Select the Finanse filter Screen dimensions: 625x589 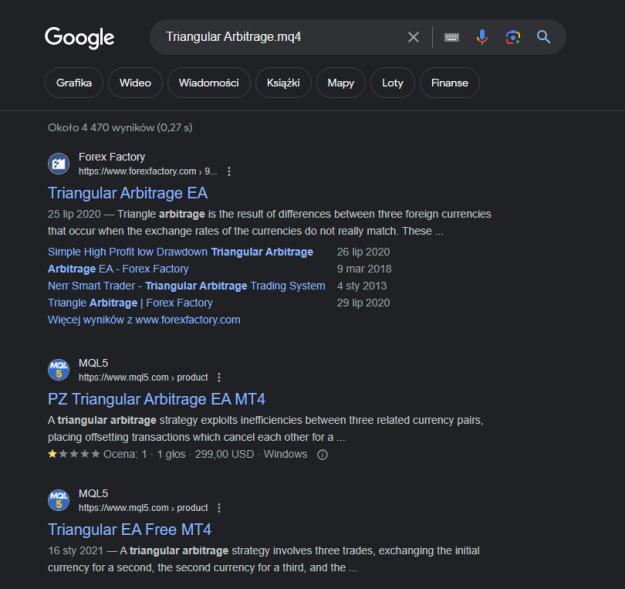(450, 83)
